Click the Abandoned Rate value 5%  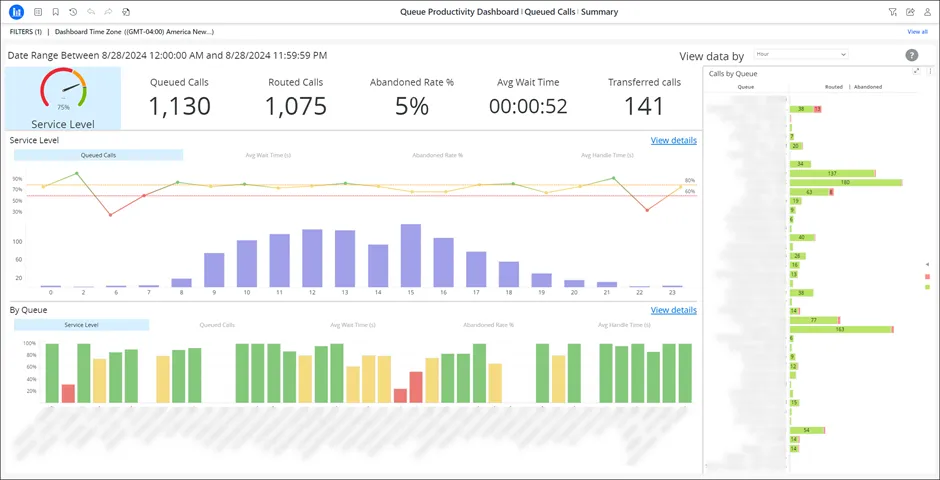pos(412,106)
